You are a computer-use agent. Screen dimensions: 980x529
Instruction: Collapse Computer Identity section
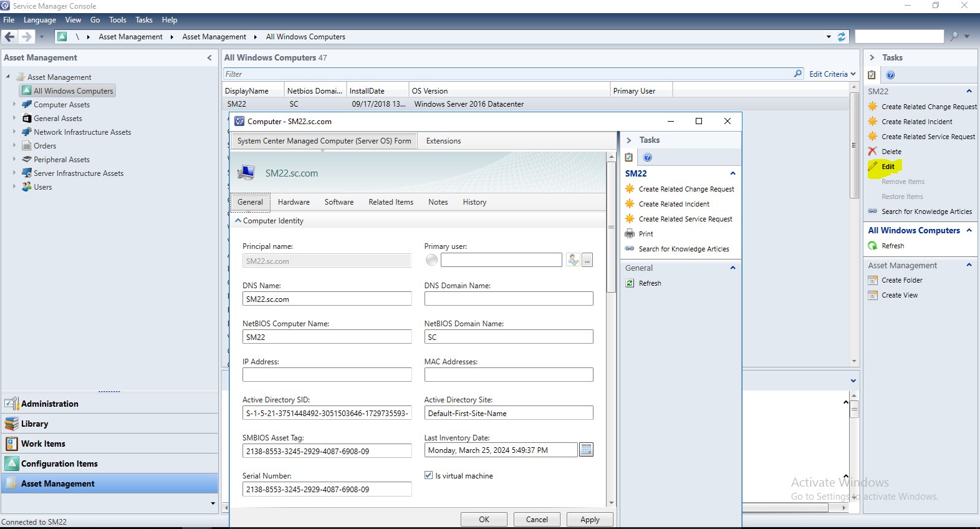coord(238,221)
